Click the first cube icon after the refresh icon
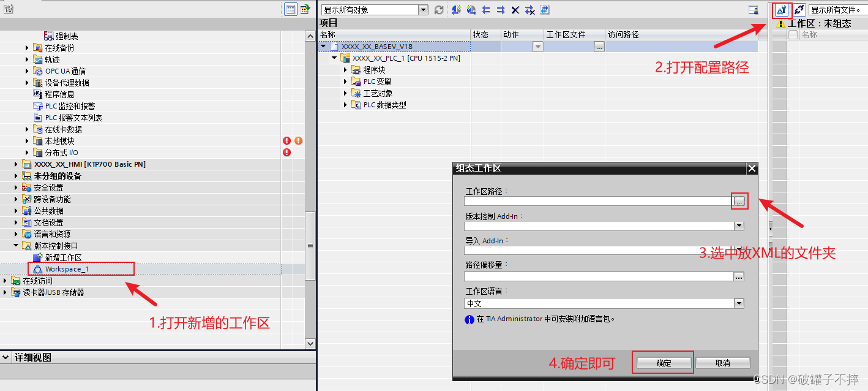 pyautogui.click(x=456, y=10)
